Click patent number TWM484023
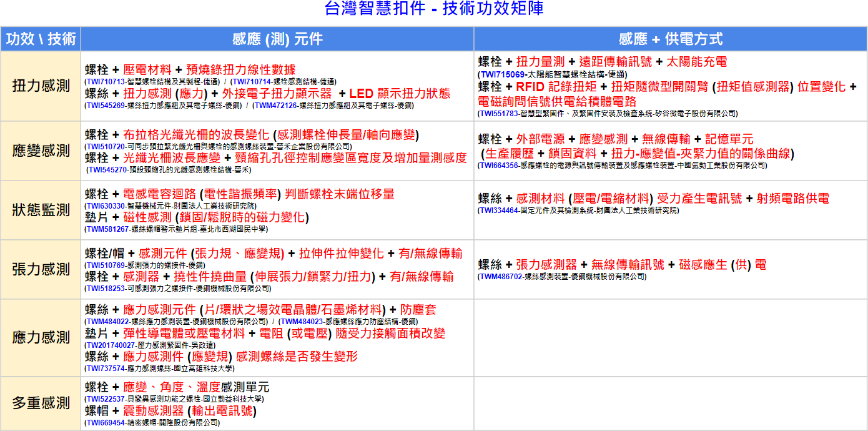The width and height of the screenshot is (868, 431). 301,321
